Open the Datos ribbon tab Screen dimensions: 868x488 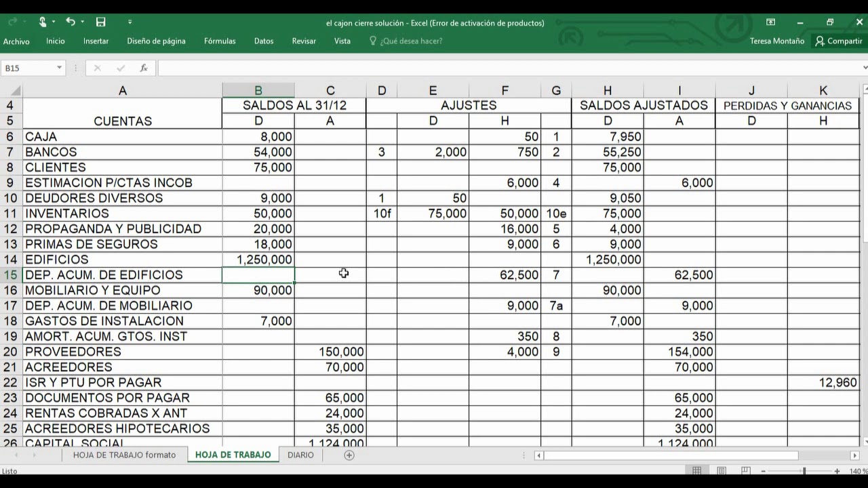(264, 41)
